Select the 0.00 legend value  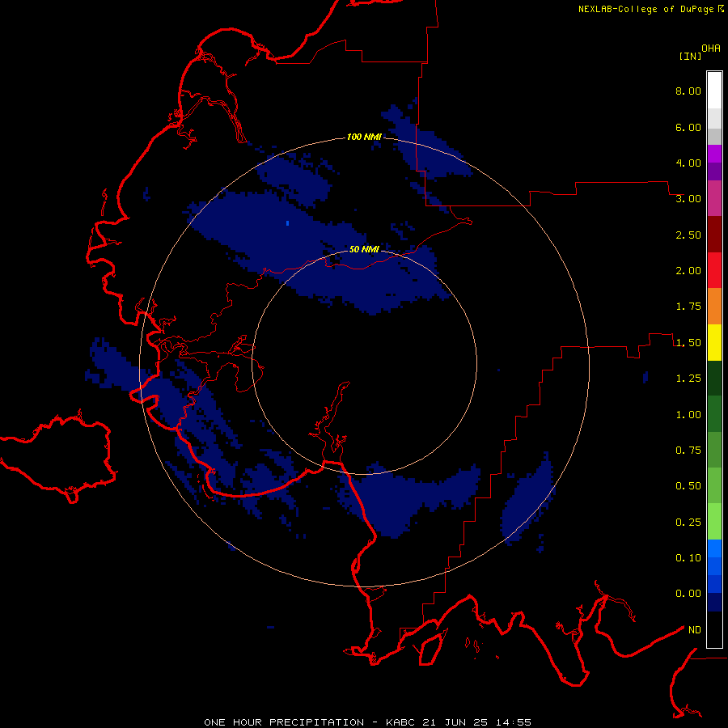point(688,594)
